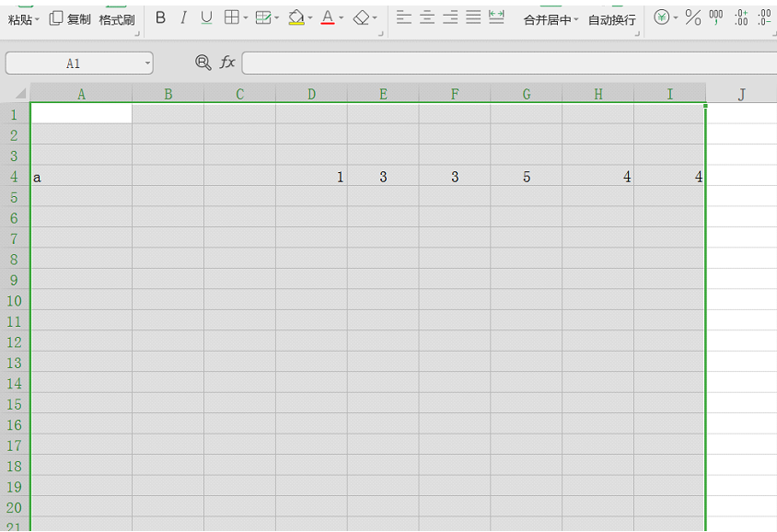Align text left
This screenshot has height=532, width=777.
click(404, 17)
